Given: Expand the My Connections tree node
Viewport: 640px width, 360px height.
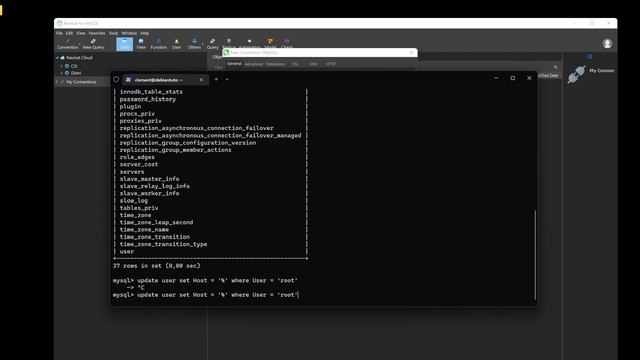Looking at the screenshot, I should click(57, 82).
